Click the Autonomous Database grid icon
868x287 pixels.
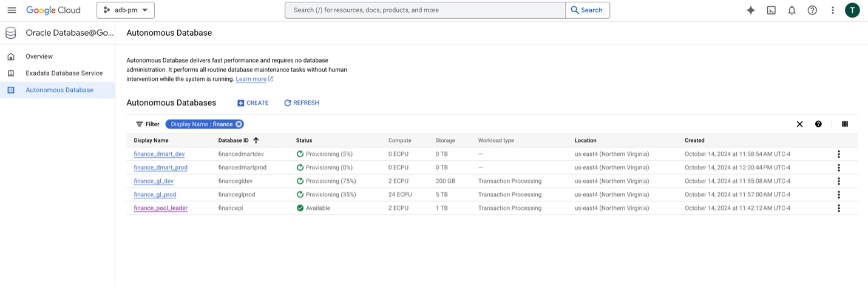[x=11, y=90]
